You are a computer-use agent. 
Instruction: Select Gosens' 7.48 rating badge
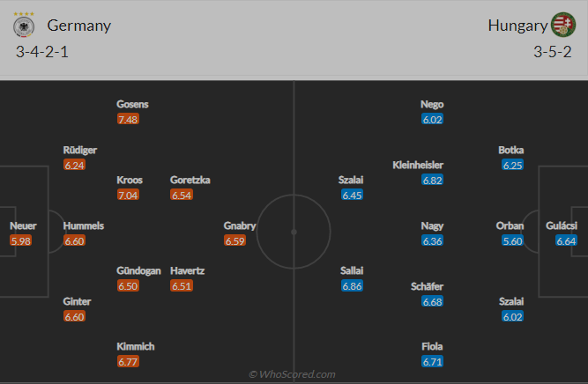pos(128,119)
